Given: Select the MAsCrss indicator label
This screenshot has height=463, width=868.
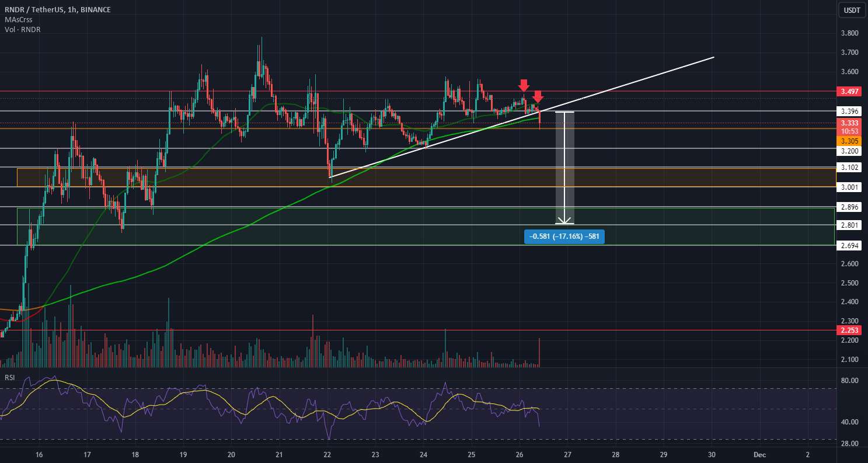Looking at the screenshot, I should pyautogui.click(x=18, y=20).
